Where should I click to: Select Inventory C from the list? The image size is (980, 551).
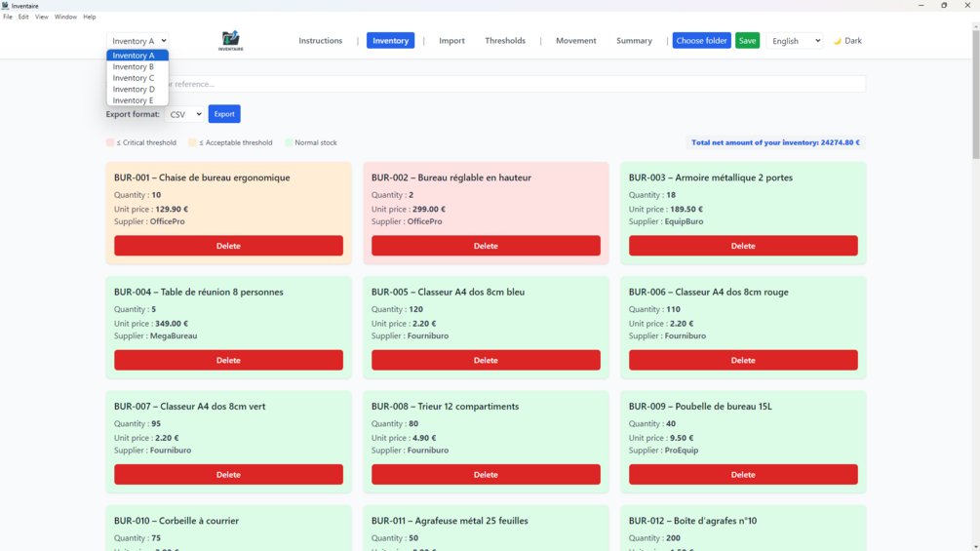click(x=137, y=77)
